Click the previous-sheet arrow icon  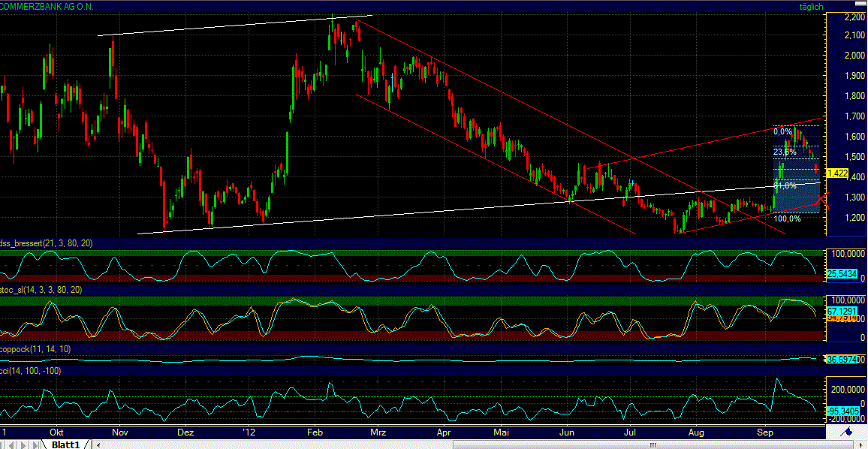(x=11, y=444)
